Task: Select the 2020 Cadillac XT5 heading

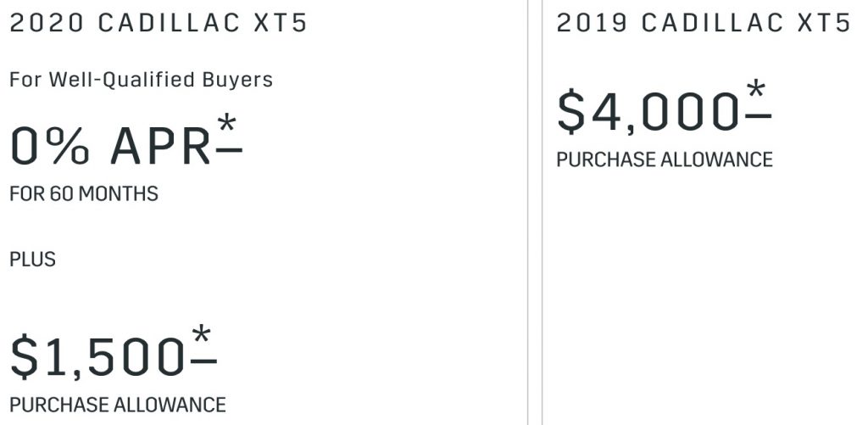Action: point(159,23)
